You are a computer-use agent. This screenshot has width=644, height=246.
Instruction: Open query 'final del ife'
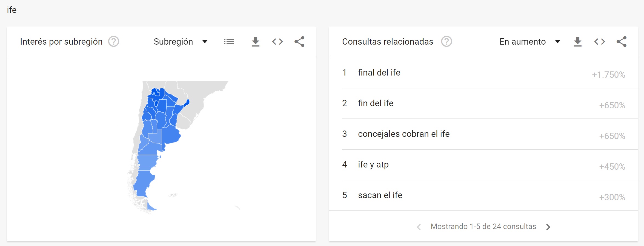483,73
